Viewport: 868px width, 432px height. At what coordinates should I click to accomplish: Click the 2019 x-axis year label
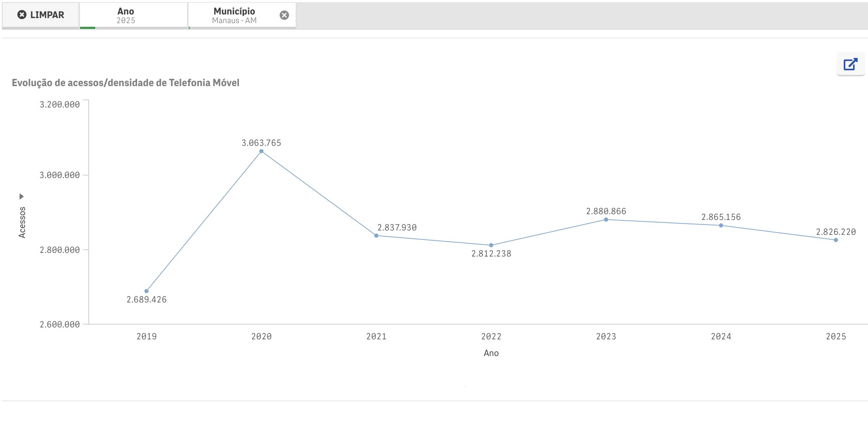[147, 336]
